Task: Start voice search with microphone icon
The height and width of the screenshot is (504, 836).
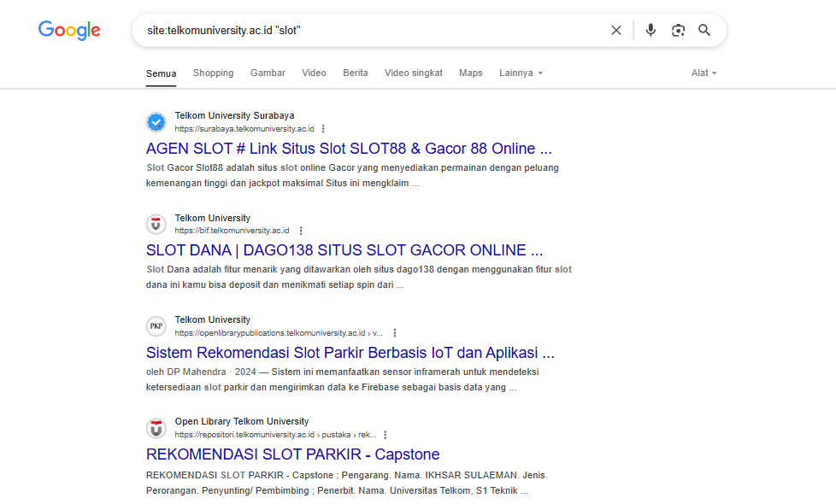Action: pos(651,31)
